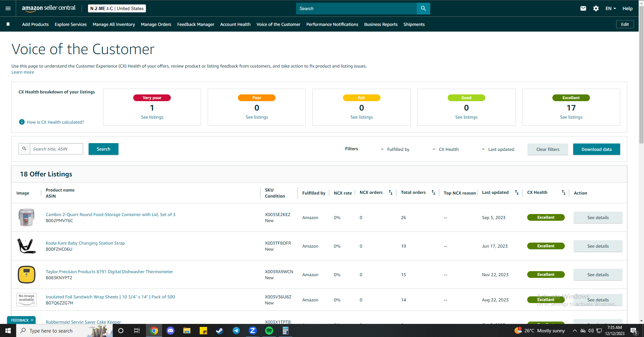Open the EN language dropdown
The width and height of the screenshot is (644, 337).
(611, 8)
